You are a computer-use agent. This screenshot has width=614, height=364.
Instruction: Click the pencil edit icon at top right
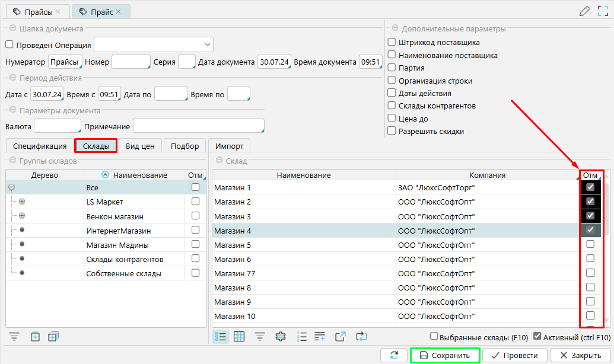[x=584, y=11]
